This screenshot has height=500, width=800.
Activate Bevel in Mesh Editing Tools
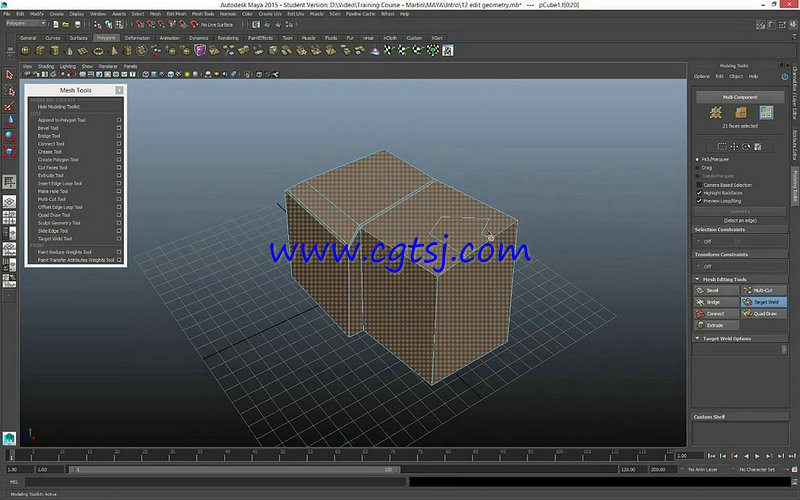(716, 290)
